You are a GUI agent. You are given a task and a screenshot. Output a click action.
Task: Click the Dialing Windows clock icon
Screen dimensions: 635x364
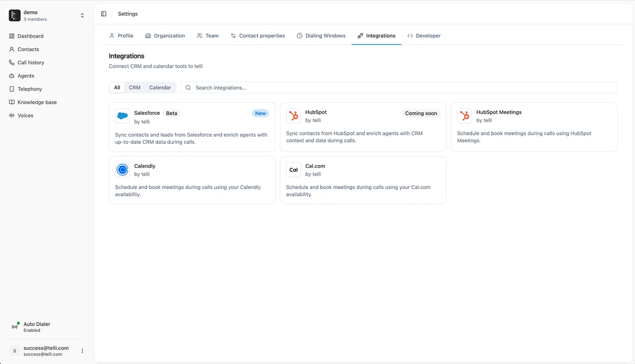[300, 36]
